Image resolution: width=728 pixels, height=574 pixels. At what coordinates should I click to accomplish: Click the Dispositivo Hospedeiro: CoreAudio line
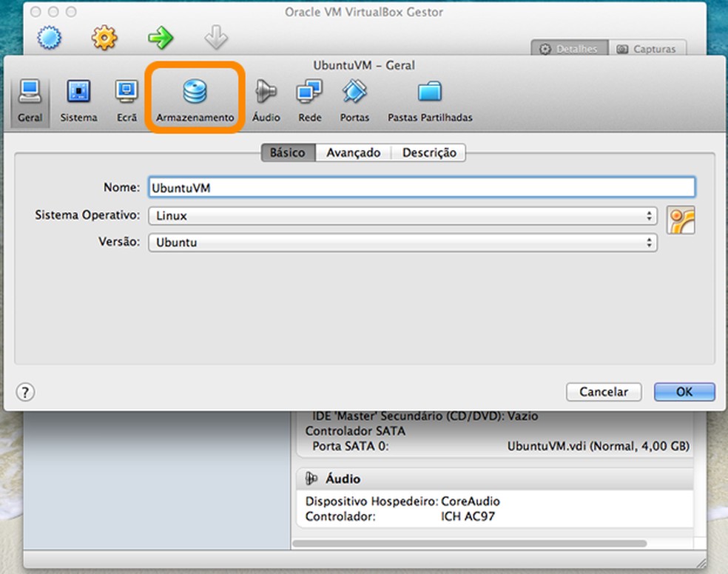click(x=402, y=502)
